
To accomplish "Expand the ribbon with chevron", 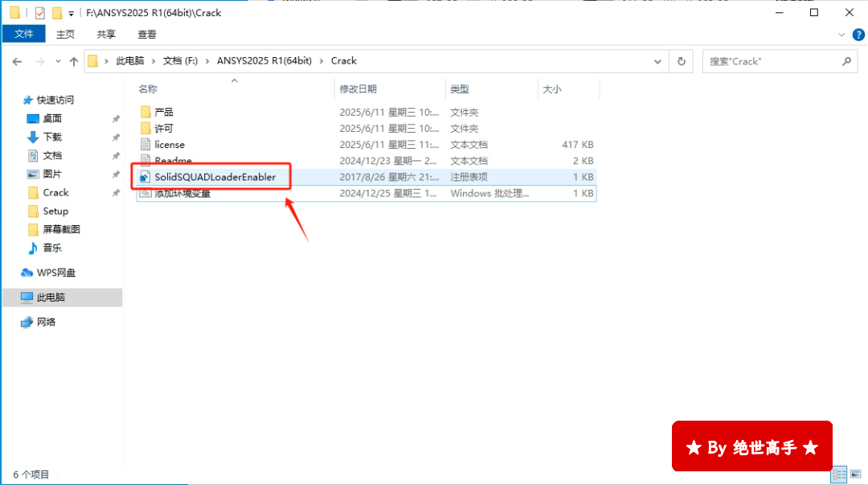I will coord(841,35).
